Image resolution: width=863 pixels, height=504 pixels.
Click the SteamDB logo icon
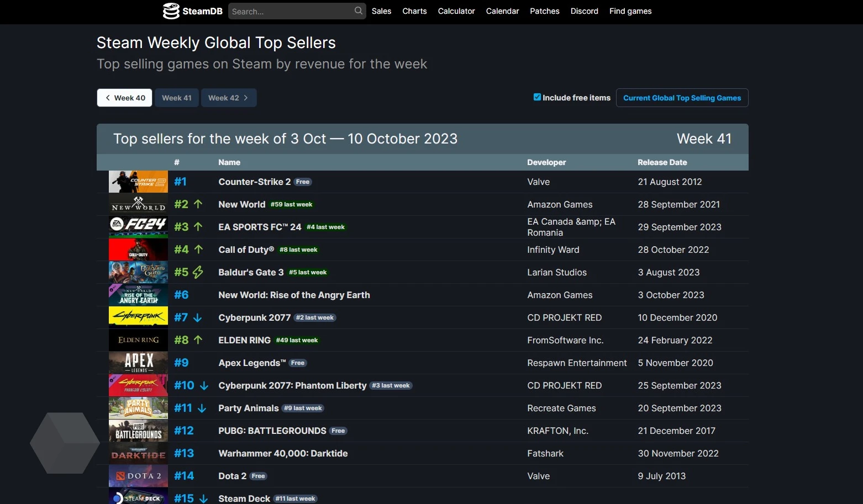coord(171,11)
